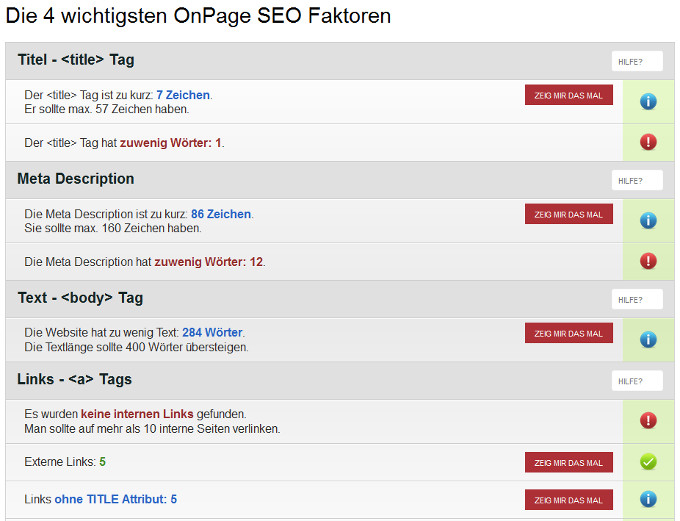
Task: Click the blue '284 Wörter' text
Action: tap(213, 332)
